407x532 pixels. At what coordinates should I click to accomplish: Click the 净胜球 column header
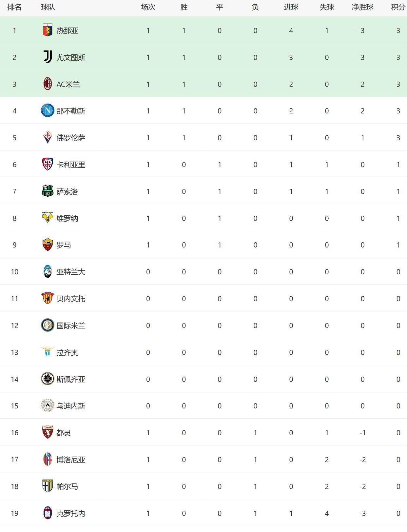point(362,7)
